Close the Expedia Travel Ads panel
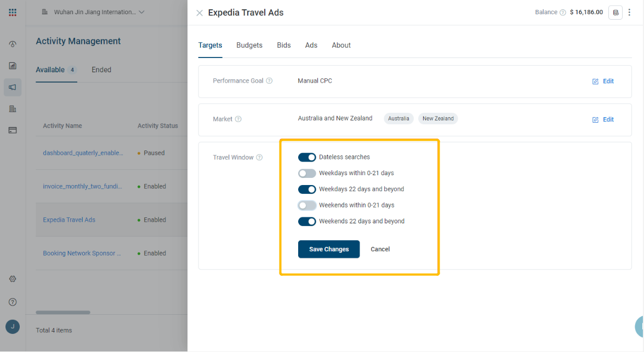 pos(199,13)
